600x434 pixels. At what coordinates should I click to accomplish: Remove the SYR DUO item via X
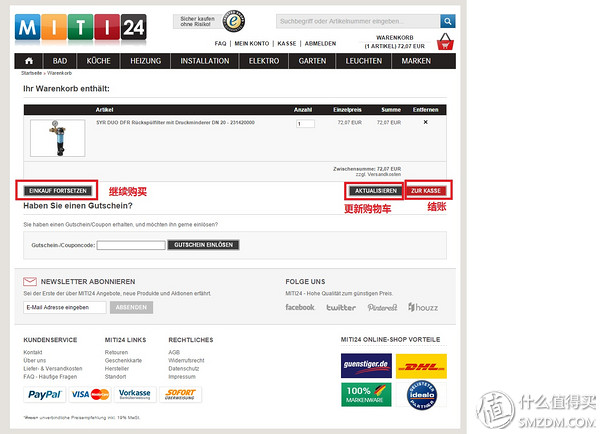pos(426,122)
